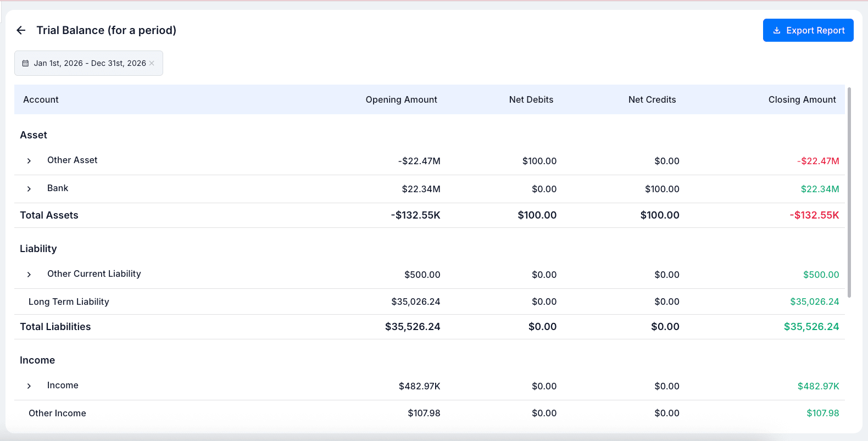
Task: Click the Total Assets label
Action: (49, 215)
